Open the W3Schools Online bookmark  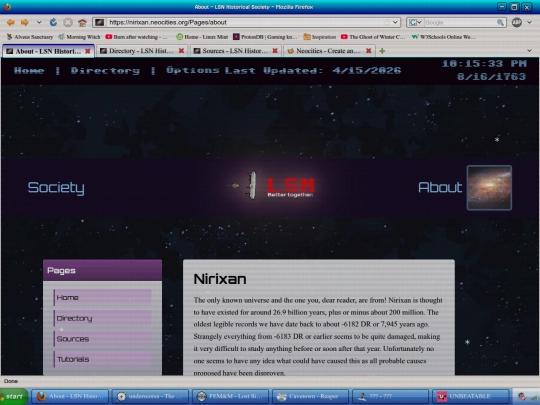443,37
